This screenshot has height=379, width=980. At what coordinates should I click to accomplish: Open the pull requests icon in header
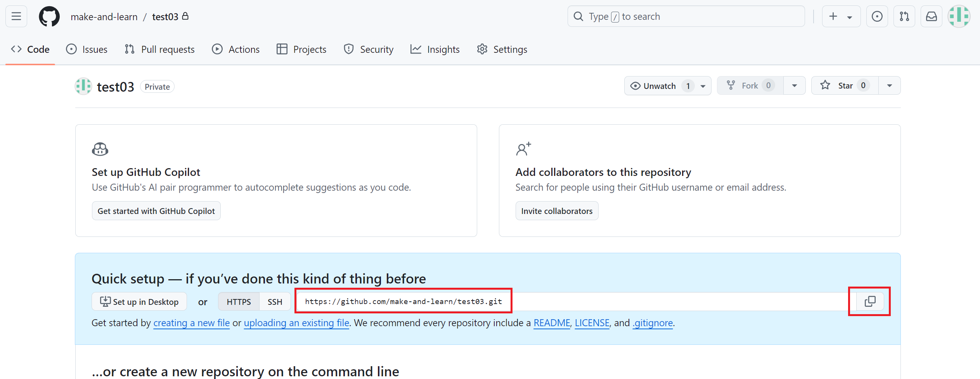904,16
